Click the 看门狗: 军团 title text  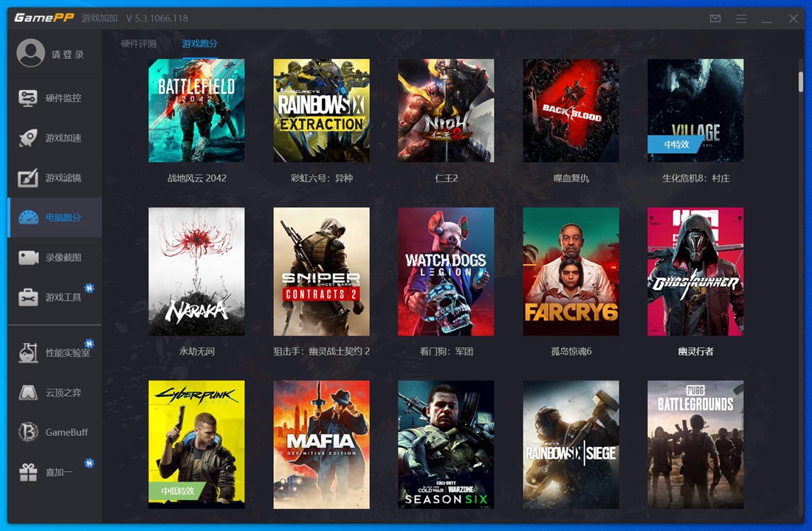tap(447, 351)
